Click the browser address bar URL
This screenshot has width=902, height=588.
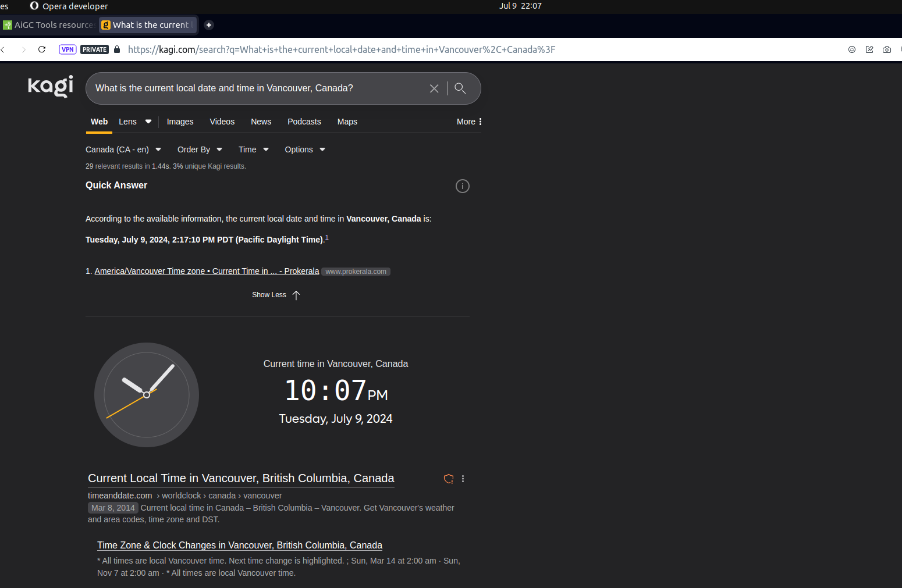click(342, 49)
